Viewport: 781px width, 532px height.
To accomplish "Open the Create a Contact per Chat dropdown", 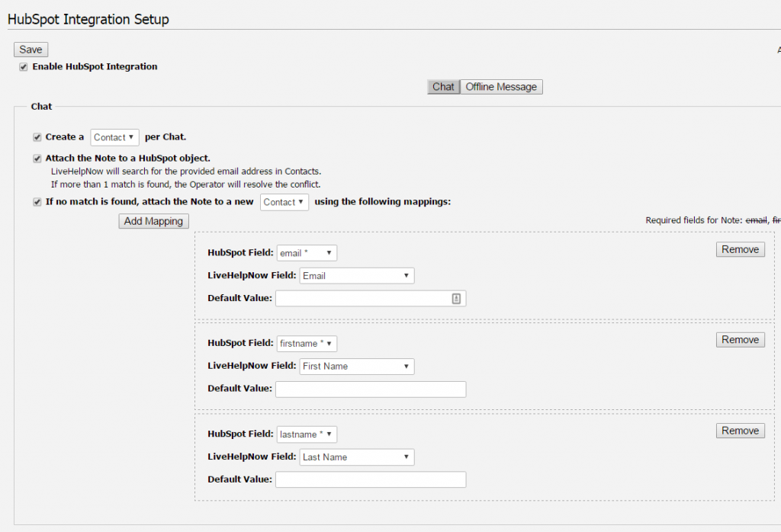I will [114, 137].
